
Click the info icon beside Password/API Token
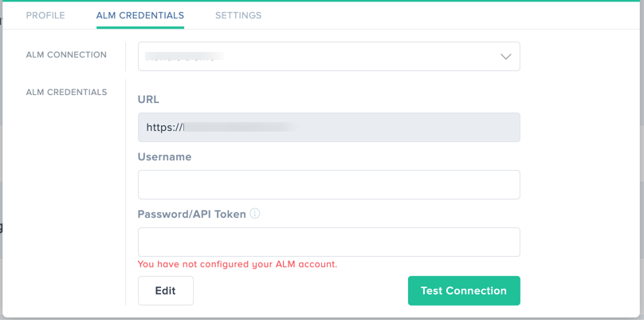click(255, 214)
